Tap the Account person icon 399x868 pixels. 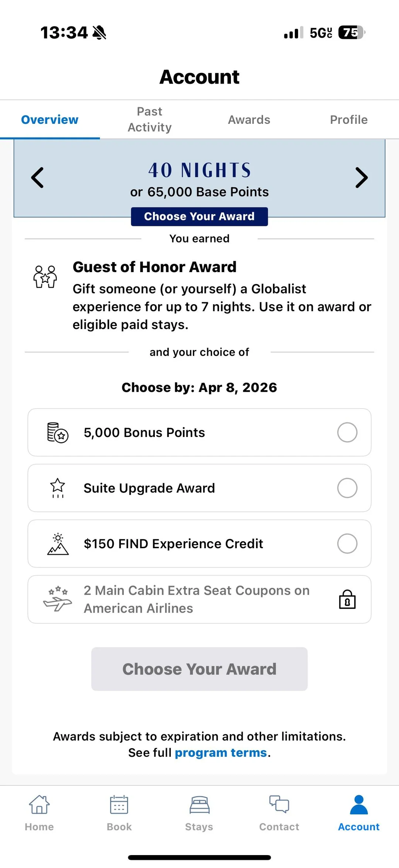click(x=359, y=804)
